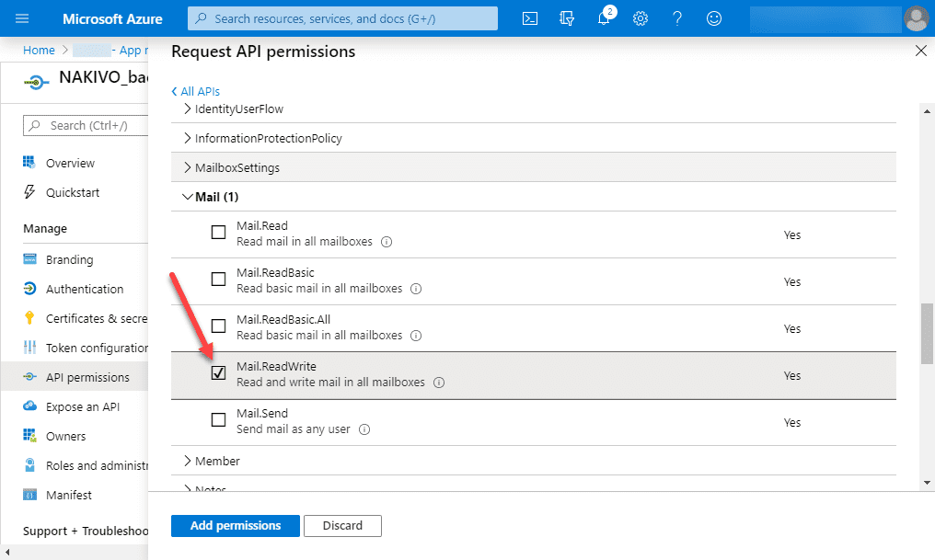Viewport: 935px width, 560px height.
Task: Click the permissions list vertical scrollbar
Action: (x=927, y=331)
